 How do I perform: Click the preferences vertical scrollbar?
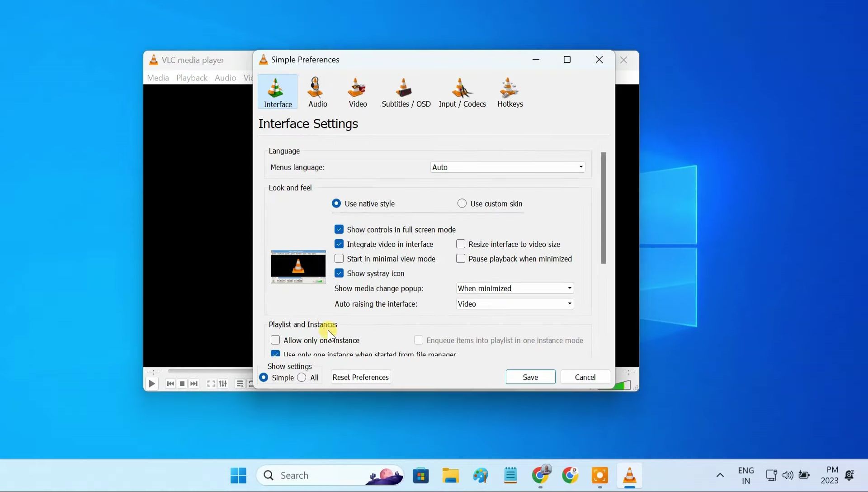pos(604,208)
